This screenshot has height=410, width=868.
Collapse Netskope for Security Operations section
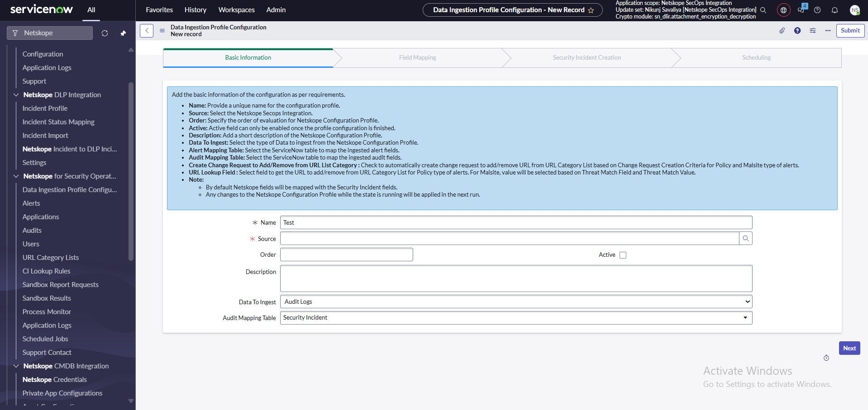(x=16, y=176)
